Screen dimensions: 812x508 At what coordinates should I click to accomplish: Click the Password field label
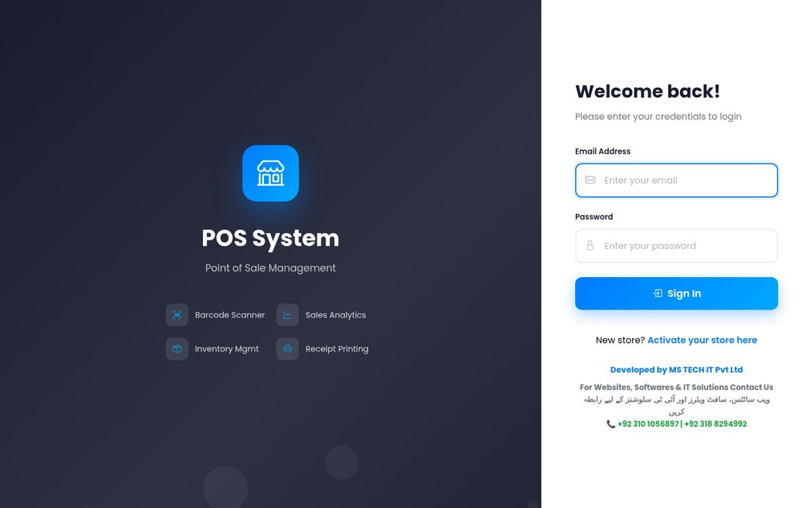594,217
